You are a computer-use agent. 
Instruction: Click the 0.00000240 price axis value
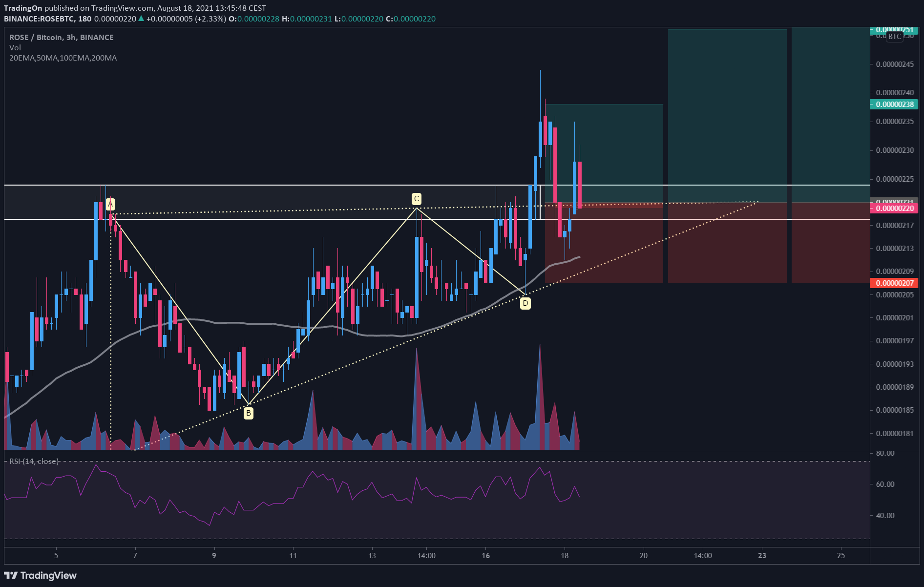pos(895,93)
